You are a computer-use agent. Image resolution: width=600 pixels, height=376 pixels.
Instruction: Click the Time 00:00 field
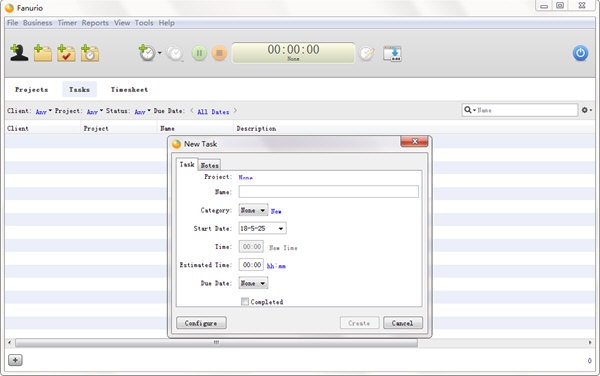251,247
